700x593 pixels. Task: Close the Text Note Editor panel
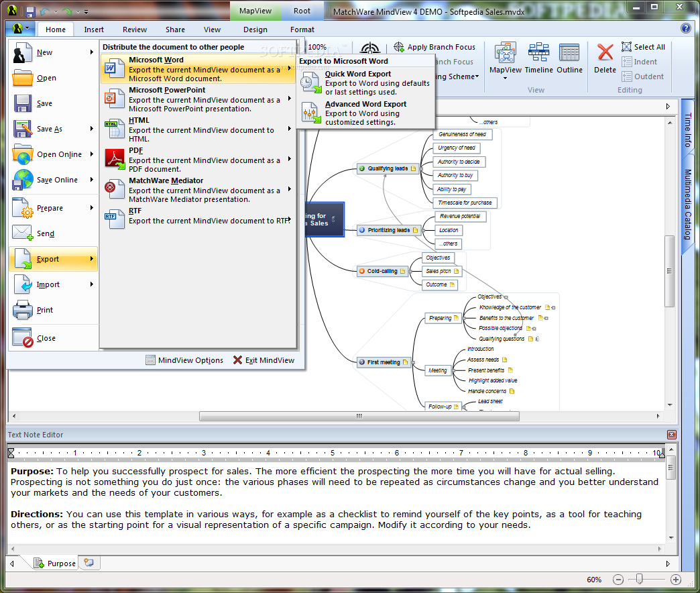[x=671, y=435]
